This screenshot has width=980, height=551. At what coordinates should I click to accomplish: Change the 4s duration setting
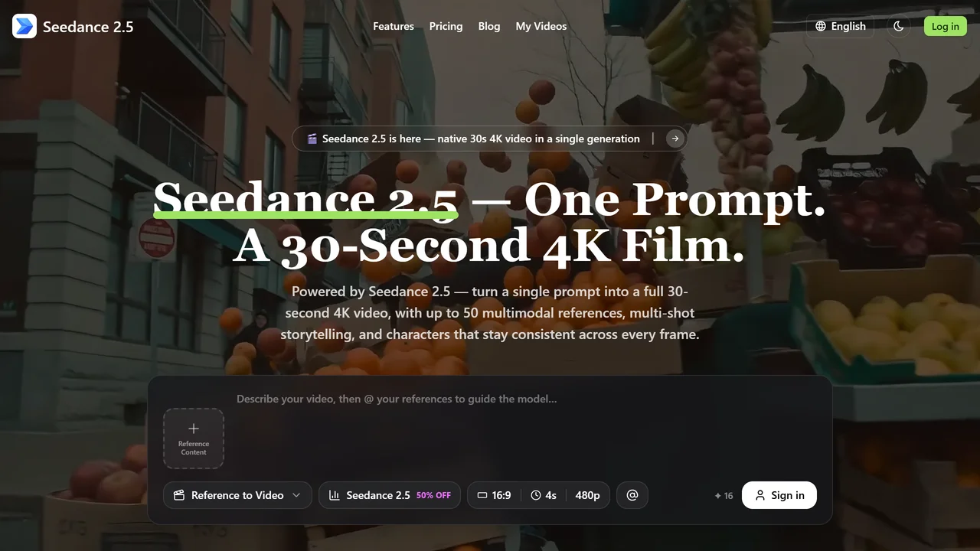[x=544, y=495]
